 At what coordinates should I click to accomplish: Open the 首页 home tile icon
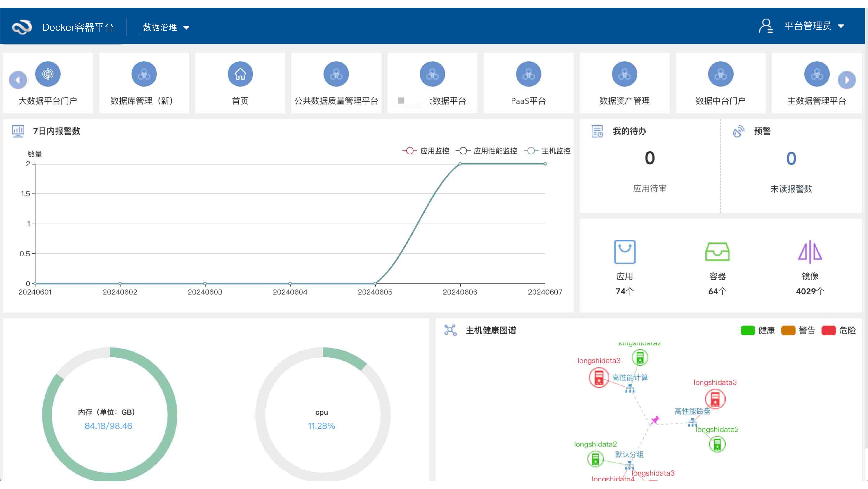pyautogui.click(x=240, y=74)
